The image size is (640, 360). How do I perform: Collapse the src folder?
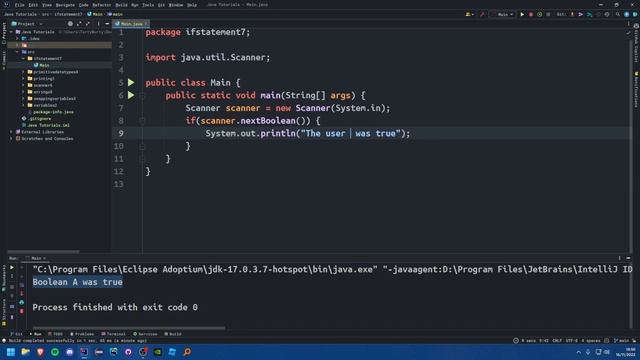click(18, 52)
